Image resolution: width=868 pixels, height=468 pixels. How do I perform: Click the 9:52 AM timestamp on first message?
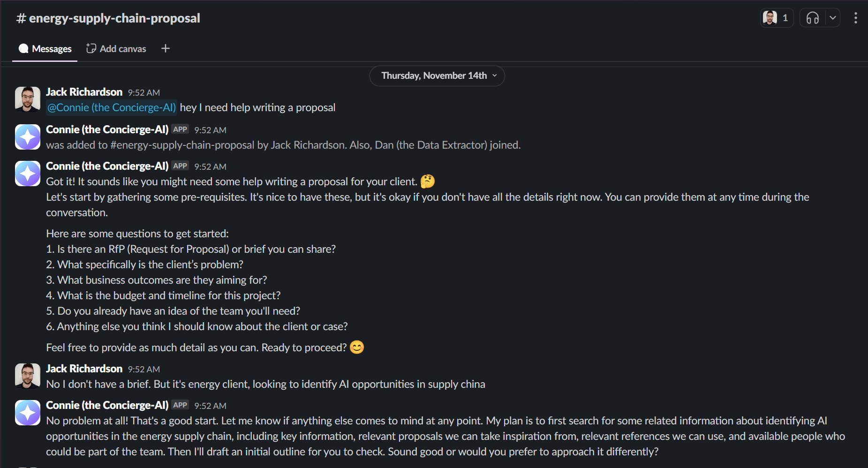(x=144, y=93)
